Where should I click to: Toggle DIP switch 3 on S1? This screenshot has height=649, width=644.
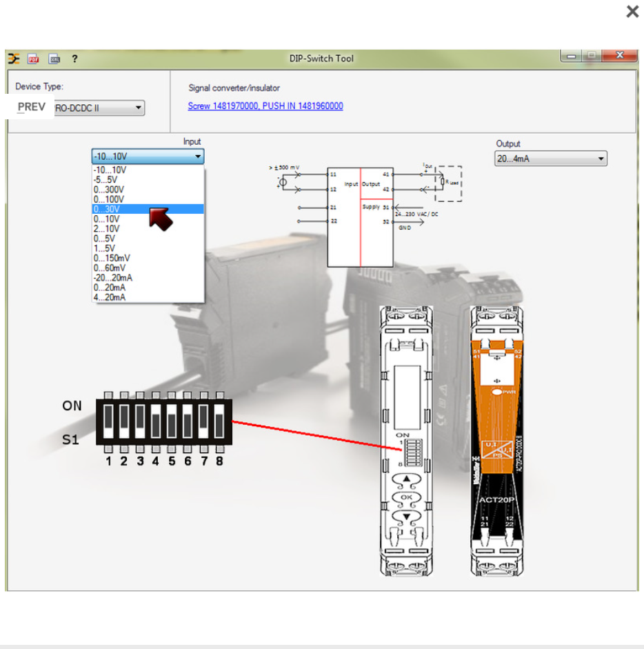pyautogui.click(x=140, y=421)
